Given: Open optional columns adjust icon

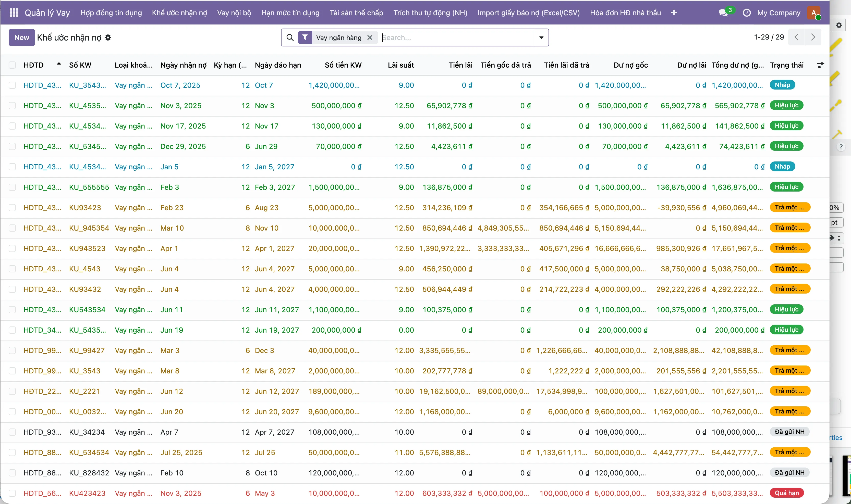Looking at the screenshot, I should point(820,65).
